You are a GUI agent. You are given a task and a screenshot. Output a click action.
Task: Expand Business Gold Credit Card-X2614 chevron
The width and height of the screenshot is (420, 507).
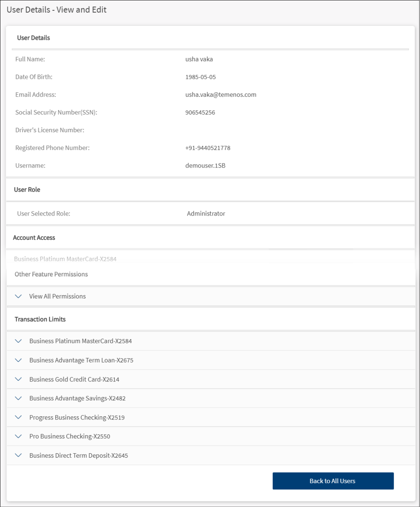click(x=18, y=379)
